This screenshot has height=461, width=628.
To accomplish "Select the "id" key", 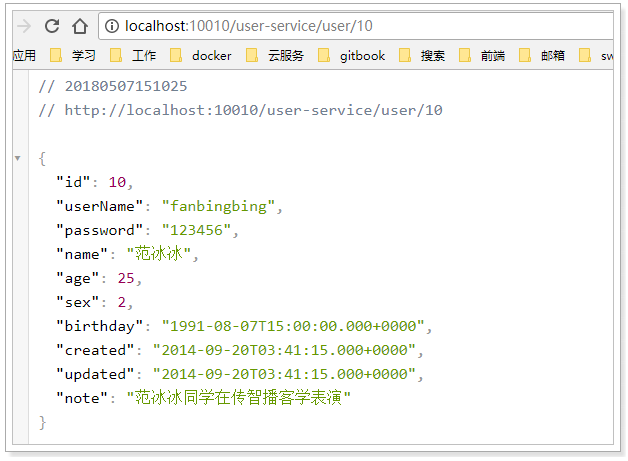I will point(73,182).
